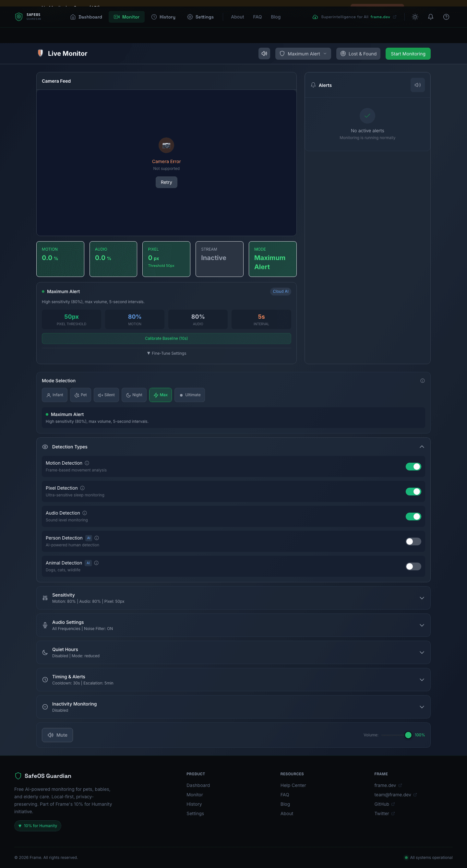Open the Maximum Alert mode dropdown
This screenshot has height=868, width=467.
coord(303,54)
